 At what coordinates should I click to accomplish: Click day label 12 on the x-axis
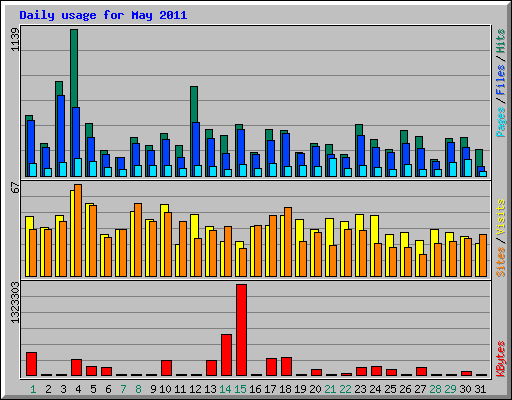195,389
